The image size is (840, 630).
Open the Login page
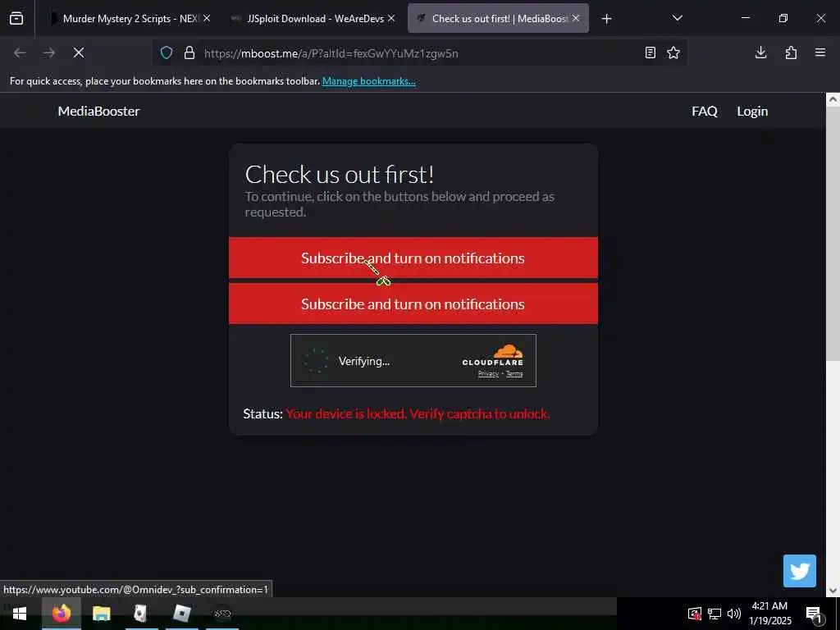point(752,111)
